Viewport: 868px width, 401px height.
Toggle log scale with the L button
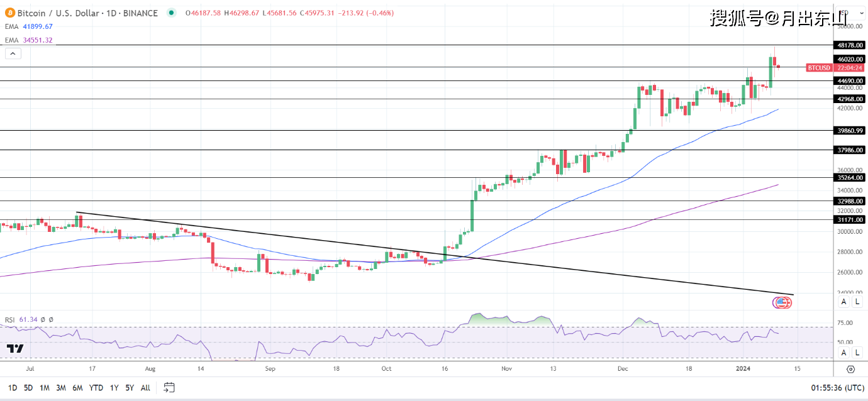[857, 302]
